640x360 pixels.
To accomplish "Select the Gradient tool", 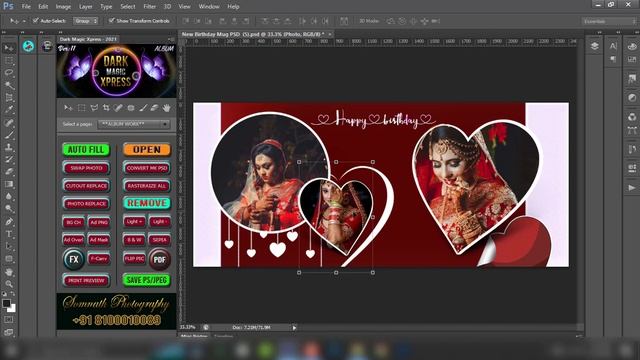I will pyautogui.click(x=9, y=184).
